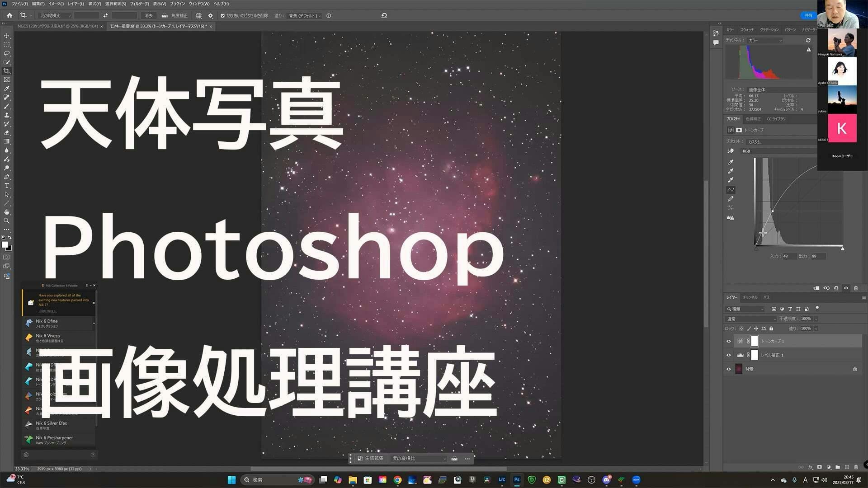Screen dimensions: 868x488
Task: Toggle layer filtering on/off switch
Action: [x=817, y=309]
